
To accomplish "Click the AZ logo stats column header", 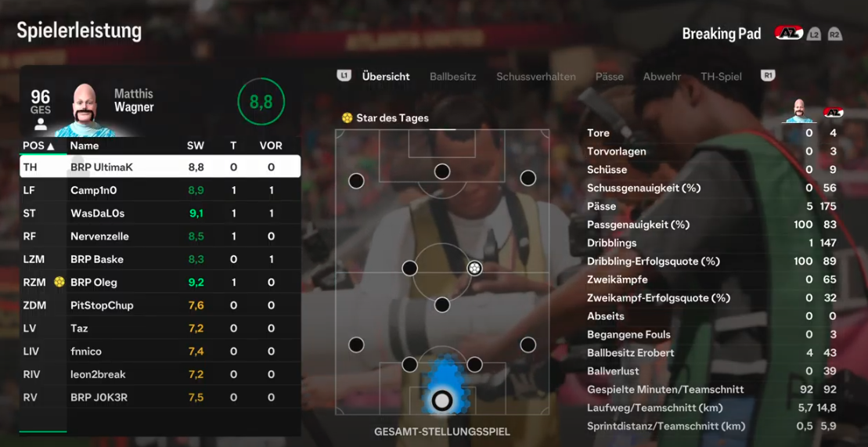I will 833,113.
